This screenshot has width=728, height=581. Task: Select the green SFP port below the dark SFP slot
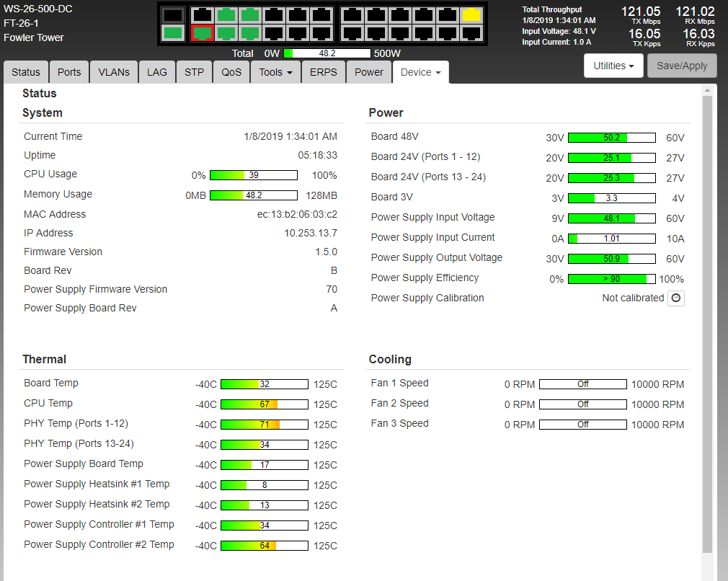tap(172, 33)
